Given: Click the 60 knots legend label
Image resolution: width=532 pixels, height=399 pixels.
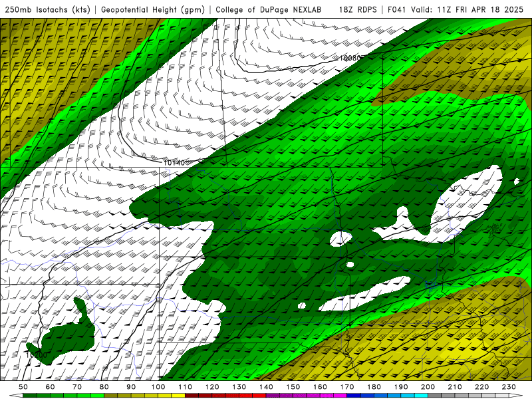Looking at the screenshot, I should pos(51,387).
